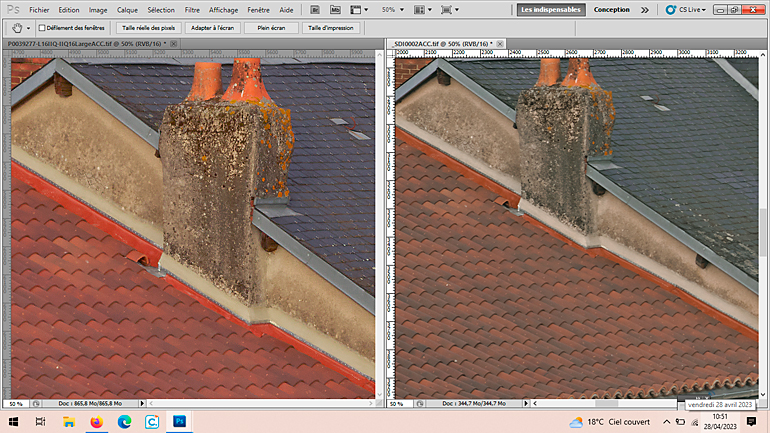770x433 pixels.
Task: Open Firefox from the taskbar
Action: [96, 422]
